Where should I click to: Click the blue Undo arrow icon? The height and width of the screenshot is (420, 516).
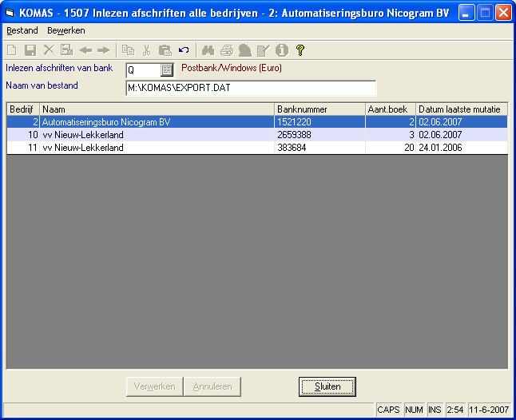(x=184, y=50)
